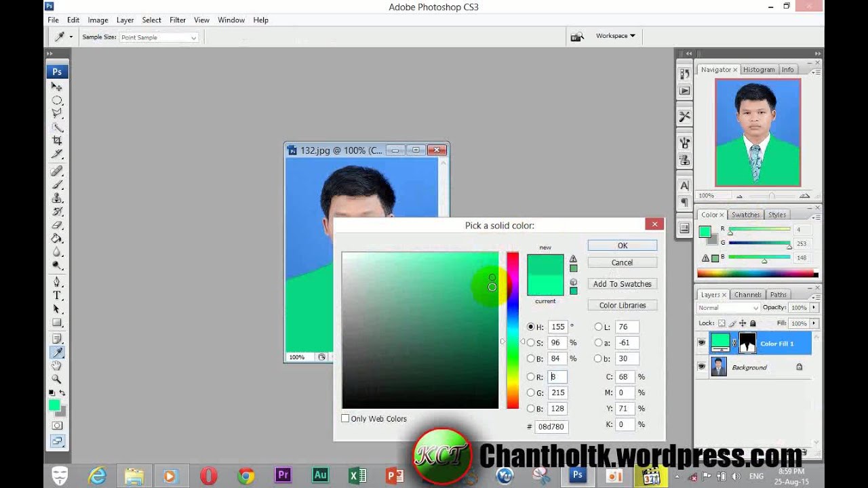Select the Healing Brush tool
Screen dimensions: 868x488
(x=57, y=171)
